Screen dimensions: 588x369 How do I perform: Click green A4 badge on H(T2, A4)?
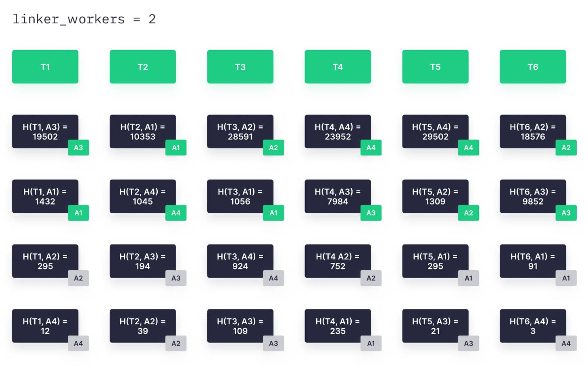pyautogui.click(x=176, y=213)
